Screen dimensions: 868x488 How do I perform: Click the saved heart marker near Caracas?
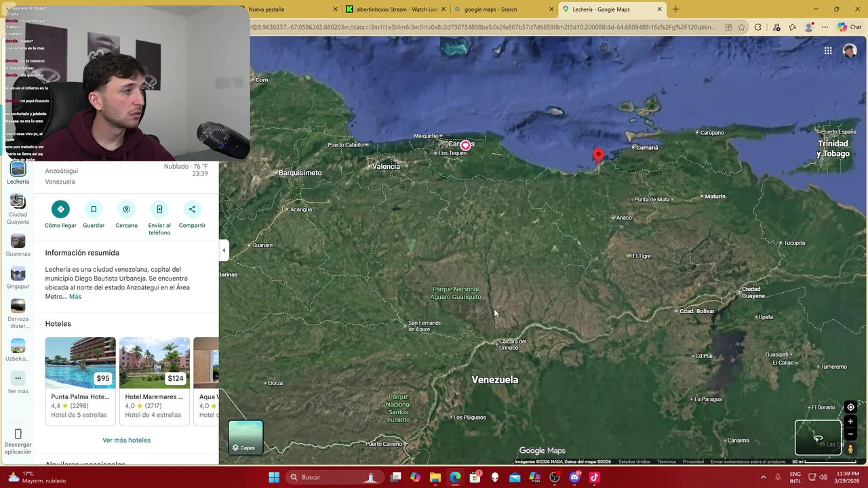465,145
